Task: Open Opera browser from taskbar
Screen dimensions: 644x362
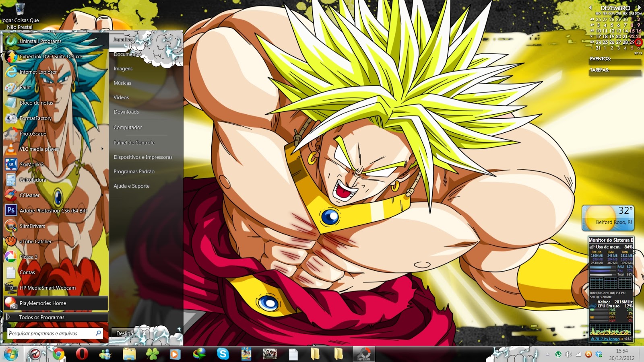Action: click(x=82, y=354)
